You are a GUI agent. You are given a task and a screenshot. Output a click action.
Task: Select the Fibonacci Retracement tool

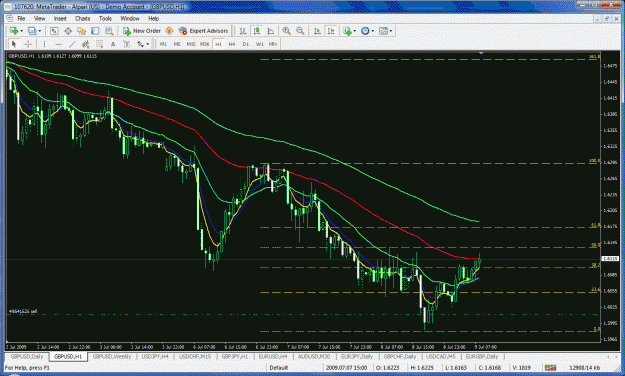(99, 44)
